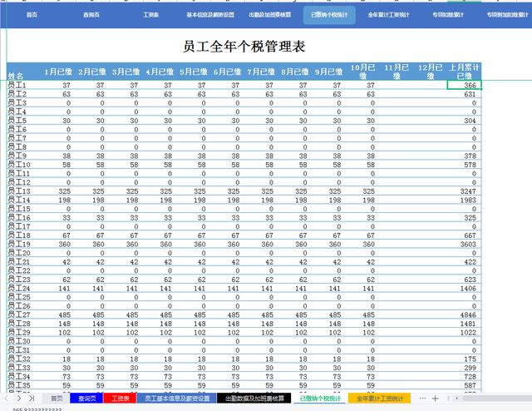Select the 员工基本信息及薪资设置 sheet tab

(177, 399)
